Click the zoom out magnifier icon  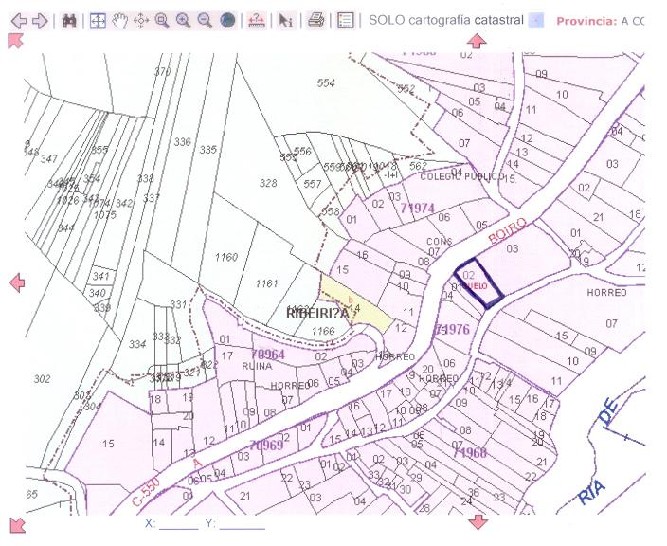tap(204, 20)
